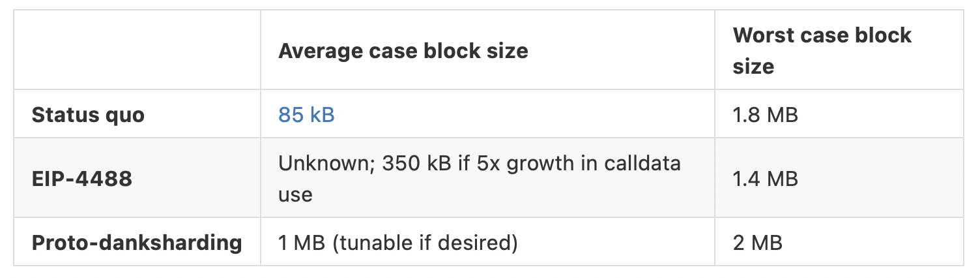Click the empty top-left header cell
The width and height of the screenshot is (980, 278).
click(x=137, y=50)
